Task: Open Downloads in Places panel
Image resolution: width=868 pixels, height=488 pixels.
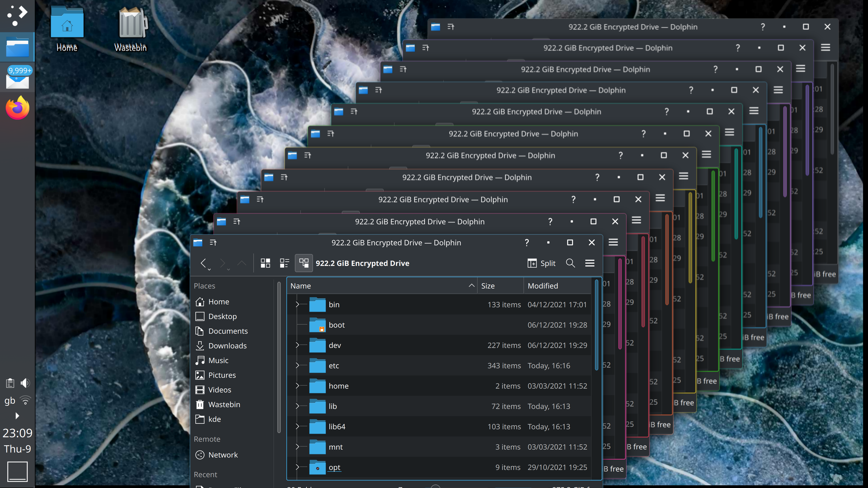Action: tap(227, 345)
